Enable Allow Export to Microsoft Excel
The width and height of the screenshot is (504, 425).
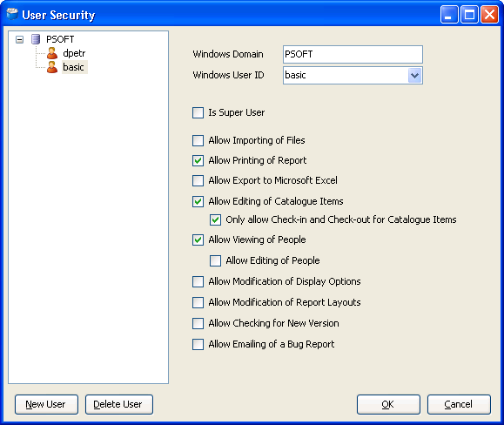click(x=198, y=180)
